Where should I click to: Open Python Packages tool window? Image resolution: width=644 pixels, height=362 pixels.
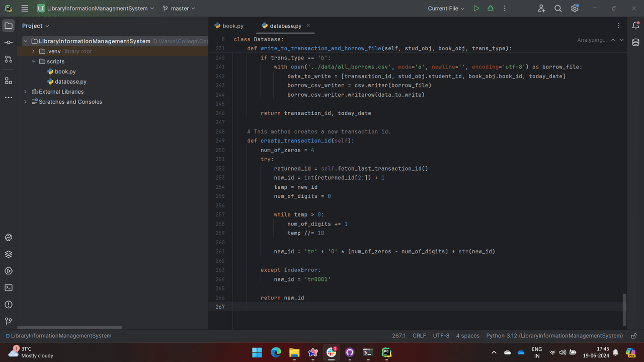[x=9, y=254]
